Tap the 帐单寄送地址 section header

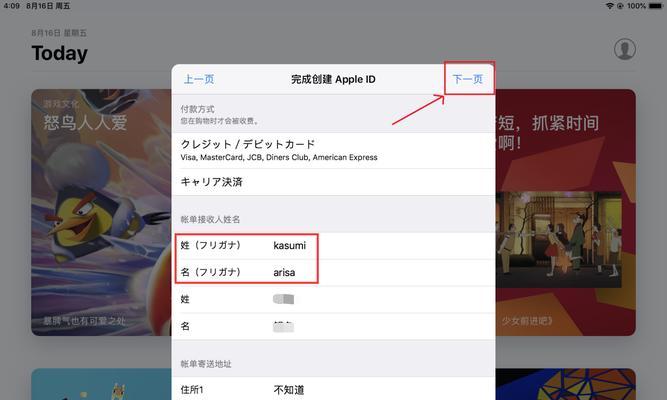[x=206, y=364]
